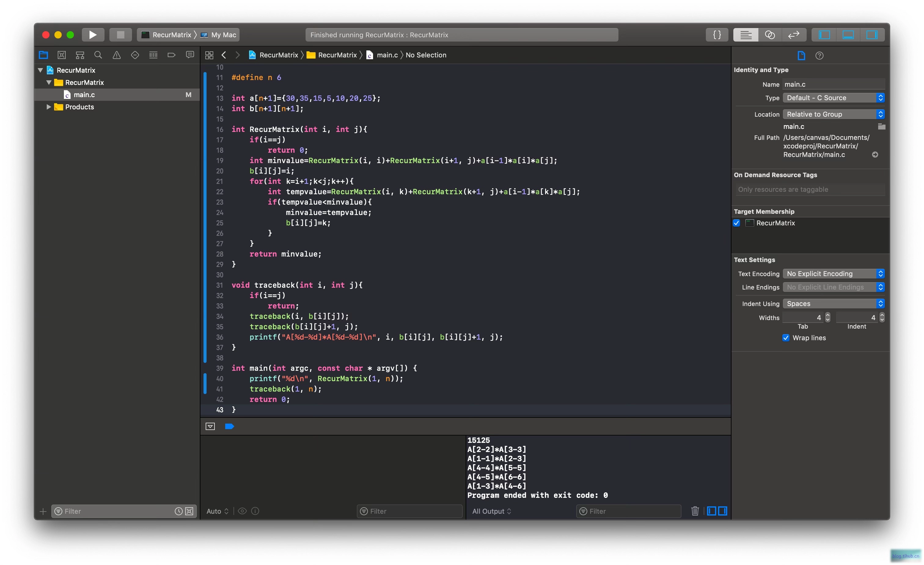Click the console Filter field
The height and width of the screenshot is (565, 924).
point(629,511)
